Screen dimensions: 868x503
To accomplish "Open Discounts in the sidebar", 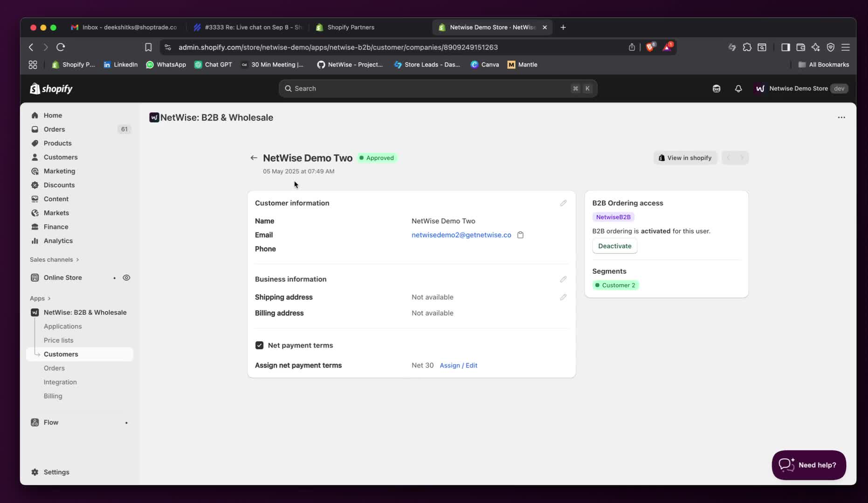I will 80,185.
